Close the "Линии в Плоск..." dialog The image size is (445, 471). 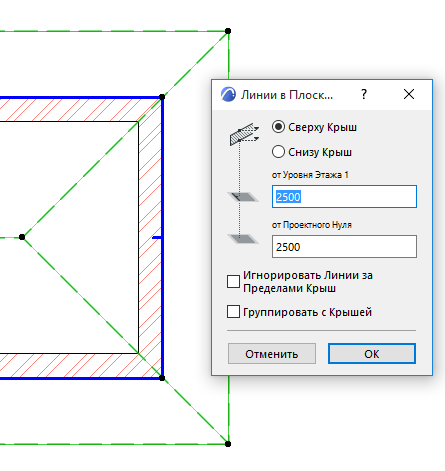click(409, 94)
